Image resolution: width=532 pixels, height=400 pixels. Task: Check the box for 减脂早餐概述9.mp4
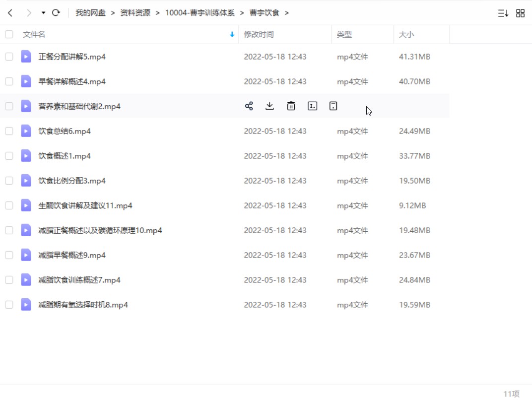tap(9, 255)
